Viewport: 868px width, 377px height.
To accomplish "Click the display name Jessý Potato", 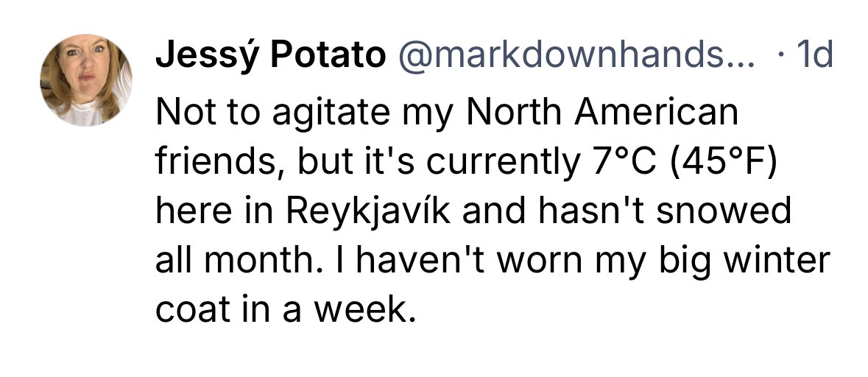I will [269, 57].
